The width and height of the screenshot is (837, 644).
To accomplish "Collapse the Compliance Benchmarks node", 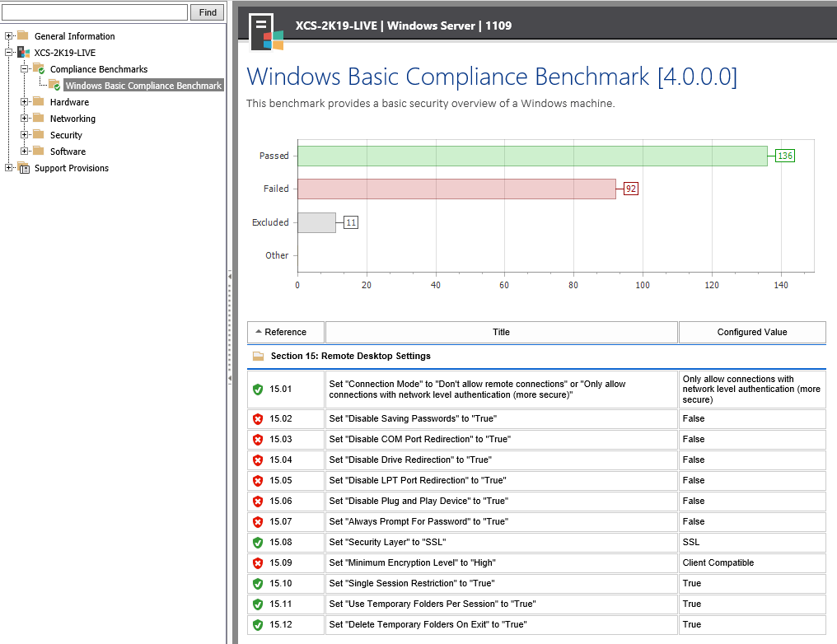I will [22, 69].
